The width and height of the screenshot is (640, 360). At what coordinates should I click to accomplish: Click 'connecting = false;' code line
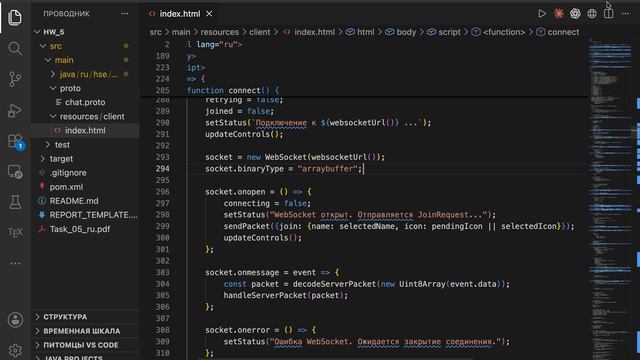(x=267, y=203)
